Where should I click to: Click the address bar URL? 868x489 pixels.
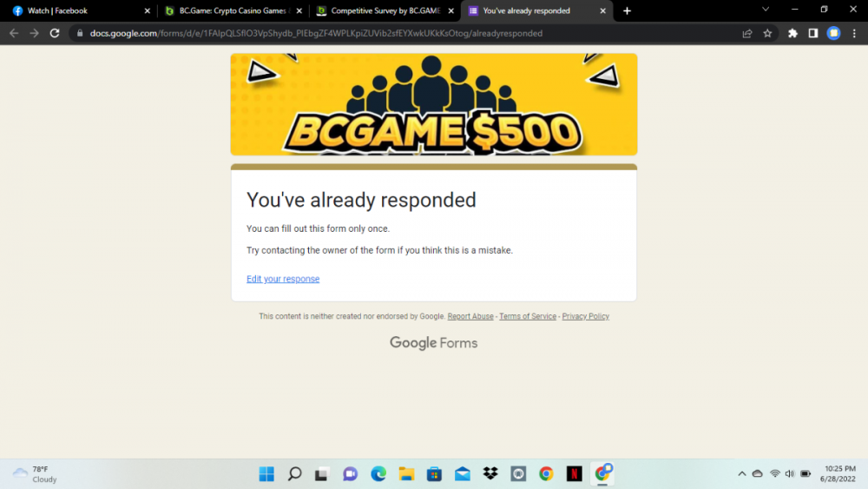pos(316,33)
